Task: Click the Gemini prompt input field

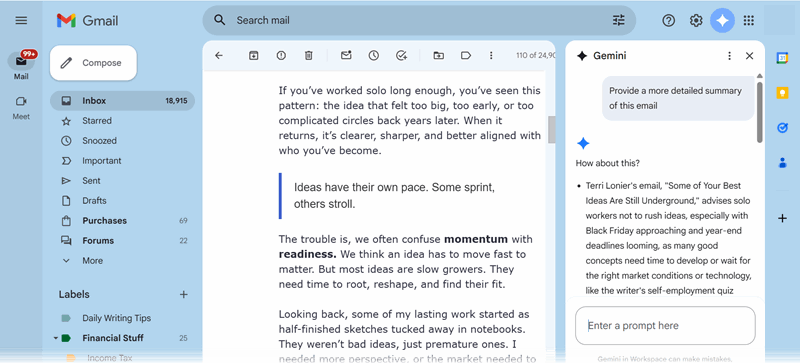Action: [x=665, y=326]
